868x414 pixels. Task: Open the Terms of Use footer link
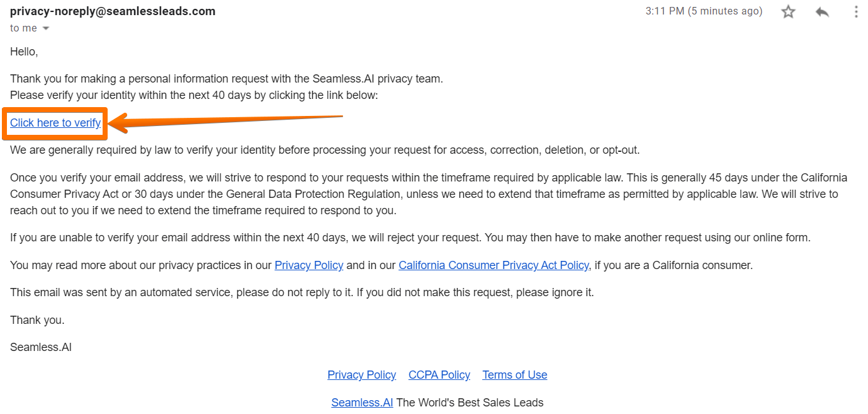[x=515, y=375]
